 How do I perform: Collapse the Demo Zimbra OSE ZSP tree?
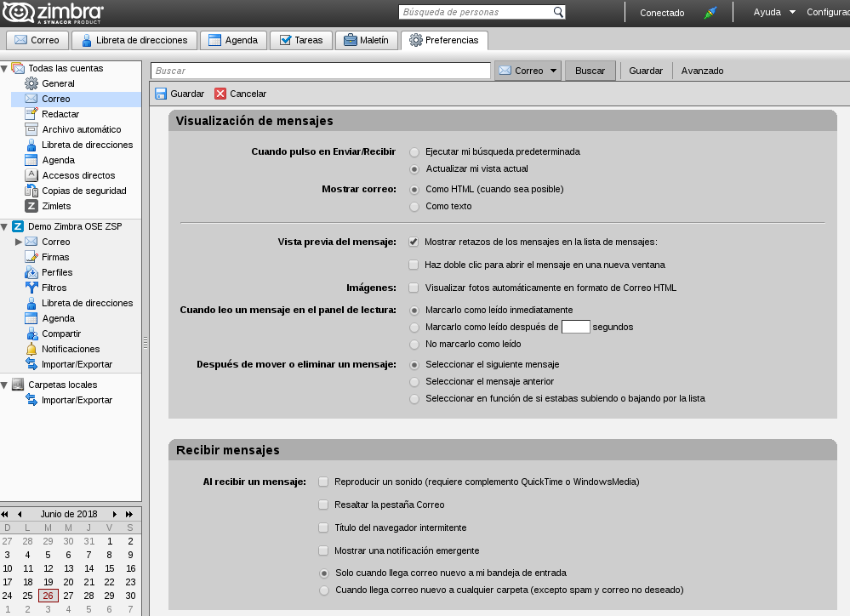point(4,226)
